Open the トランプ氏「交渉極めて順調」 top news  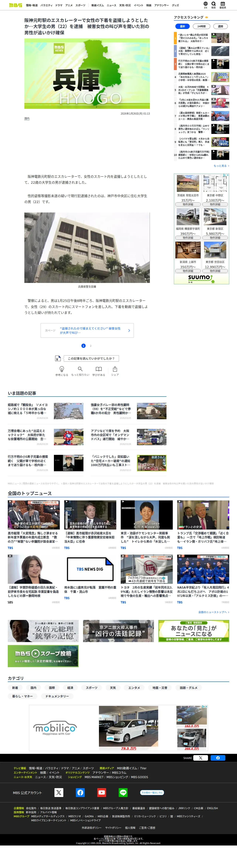click(x=203, y=525)
